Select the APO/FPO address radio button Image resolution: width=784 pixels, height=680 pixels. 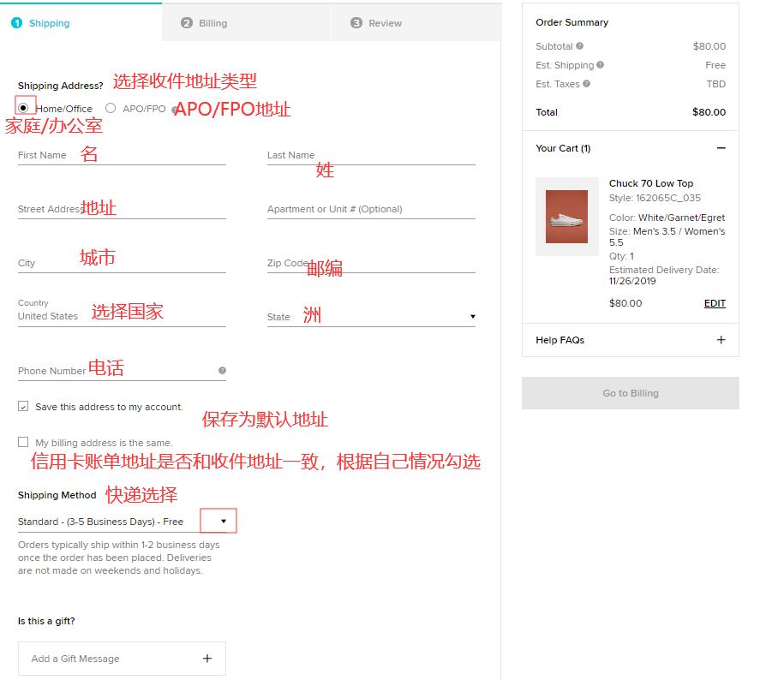tap(111, 108)
